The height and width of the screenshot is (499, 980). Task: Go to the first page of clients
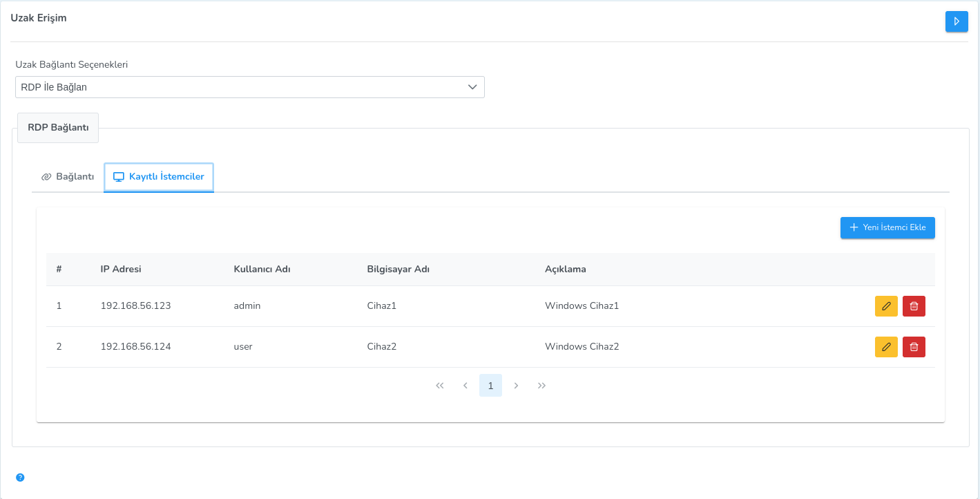[x=440, y=386]
